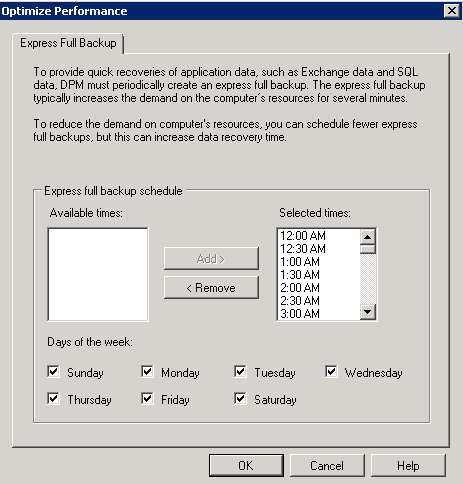Viewport: 463px width, 484px height.
Task: Click the Selected times scroll up arrow
Action: (x=368, y=237)
